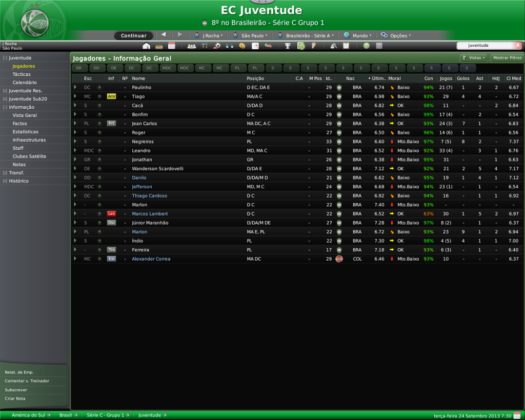
Task: Open the transfers arrows icon
Action: click(x=268, y=46)
